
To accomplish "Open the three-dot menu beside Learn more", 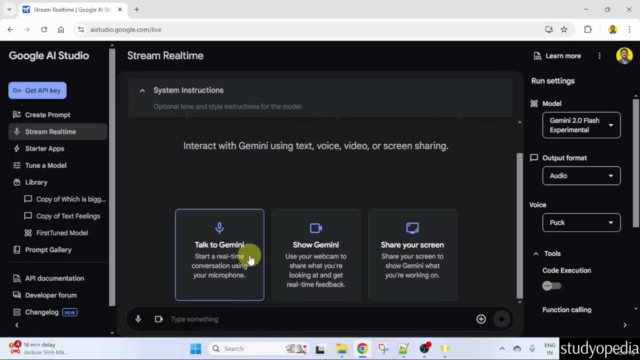I will 600,56.
